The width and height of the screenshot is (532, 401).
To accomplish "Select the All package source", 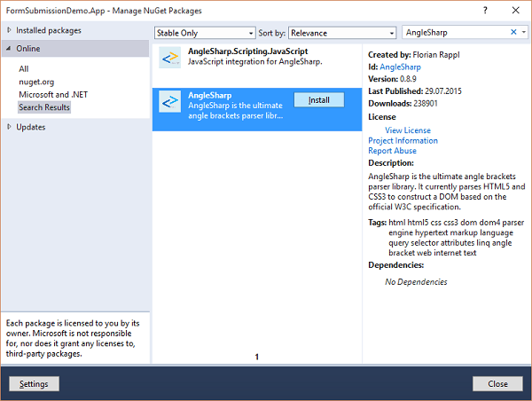I will click(24, 69).
